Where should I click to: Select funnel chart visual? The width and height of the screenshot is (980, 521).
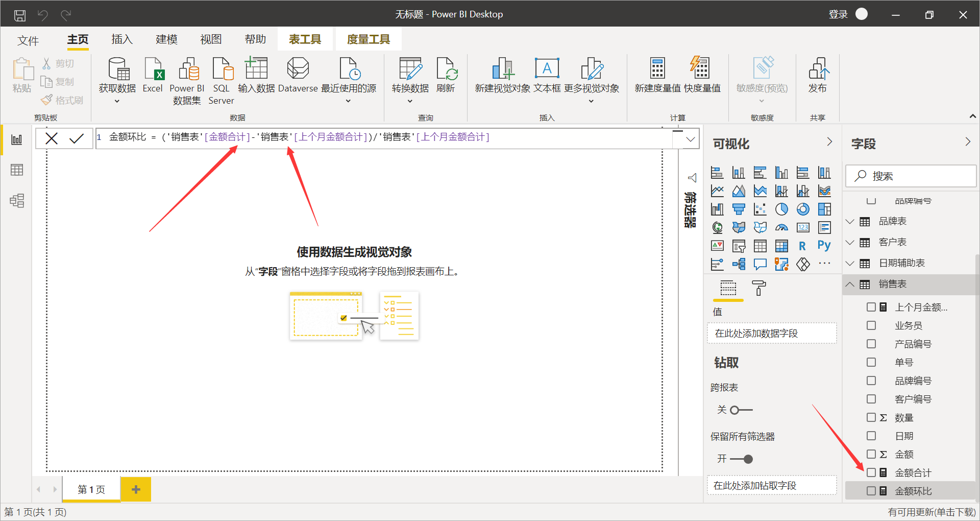tap(739, 209)
